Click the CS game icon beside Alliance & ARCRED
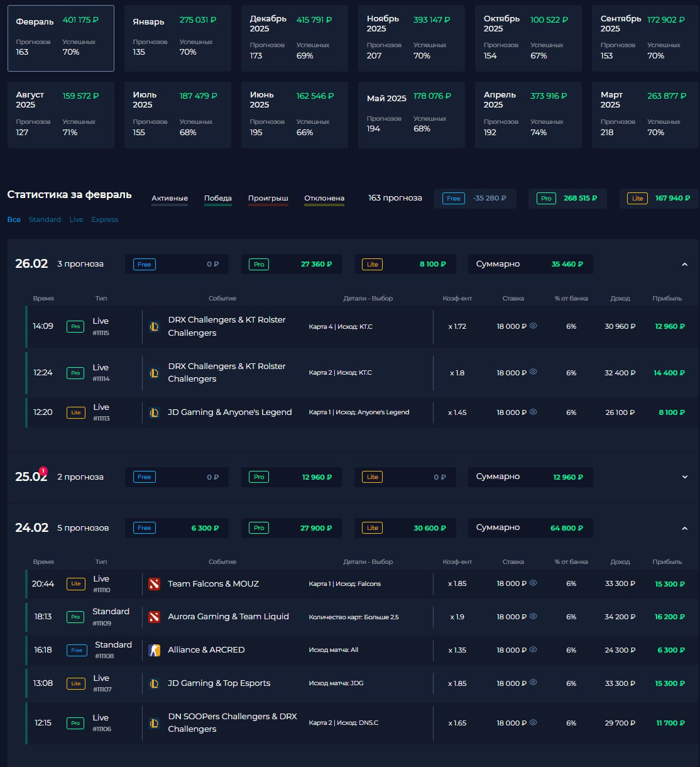Screen dimensions: 700x767 point(154,650)
